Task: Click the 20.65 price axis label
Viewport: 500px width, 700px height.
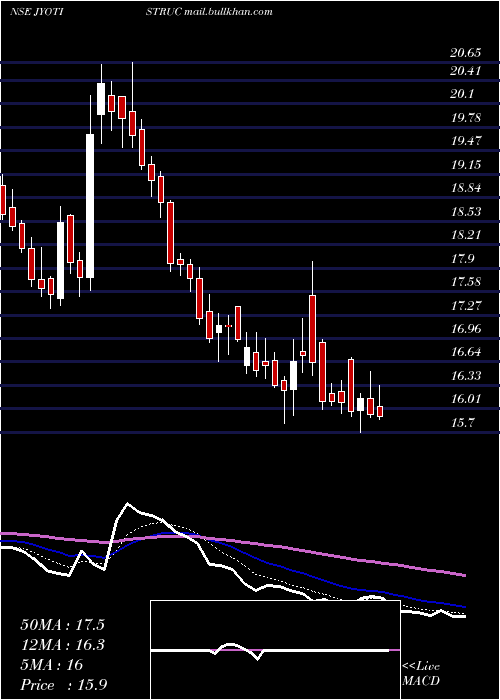Action: coord(466,53)
